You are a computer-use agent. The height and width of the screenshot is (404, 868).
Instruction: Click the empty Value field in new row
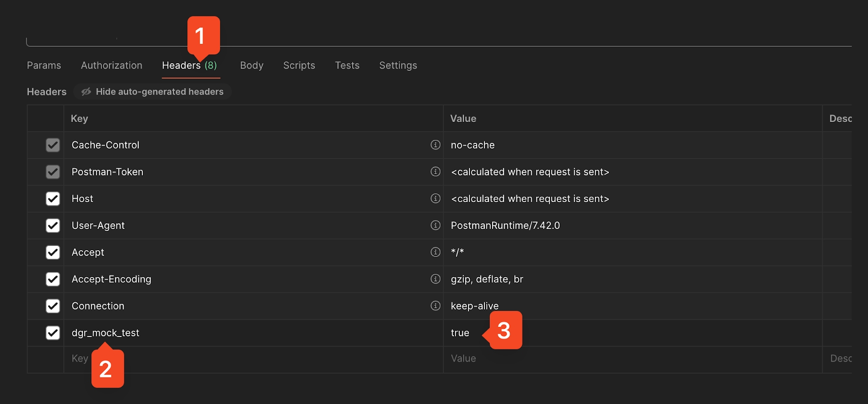(627, 359)
